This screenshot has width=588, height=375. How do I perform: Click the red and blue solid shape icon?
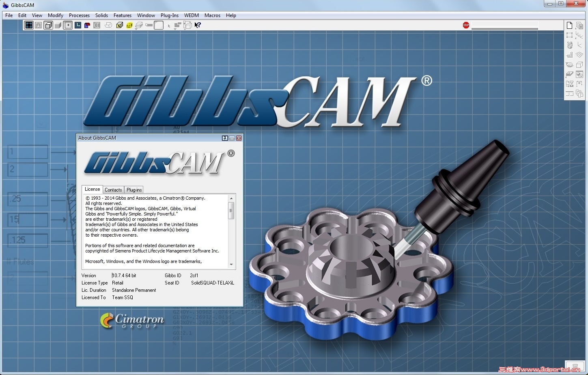pyautogui.click(x=87, y=25)
